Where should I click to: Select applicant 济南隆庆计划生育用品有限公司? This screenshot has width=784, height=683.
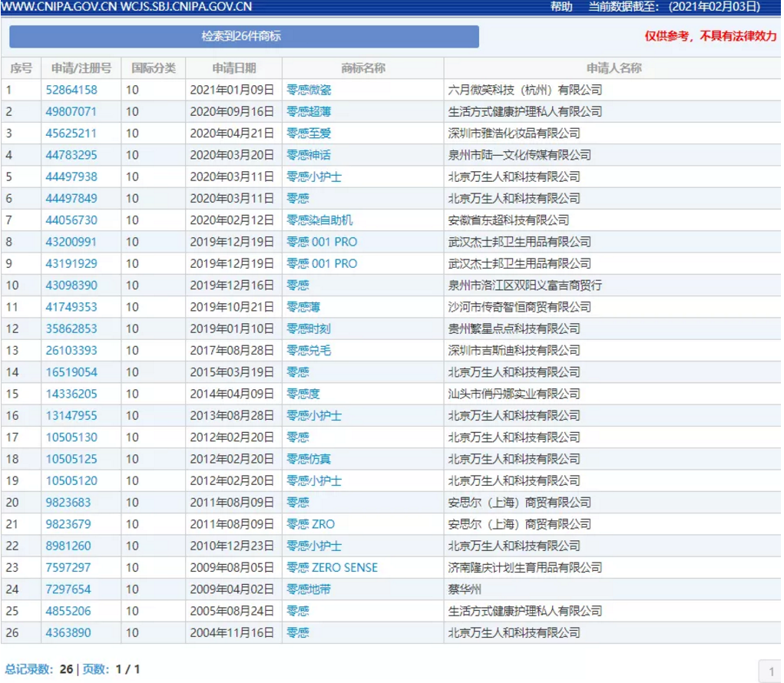pos(525,568)
